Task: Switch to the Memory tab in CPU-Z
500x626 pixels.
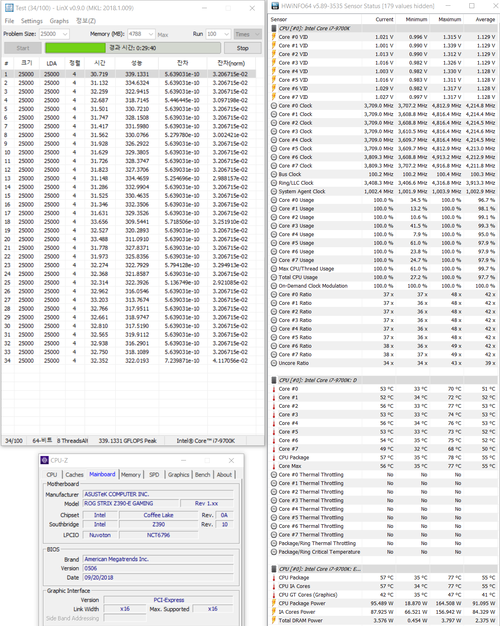Action: point(131,475)
